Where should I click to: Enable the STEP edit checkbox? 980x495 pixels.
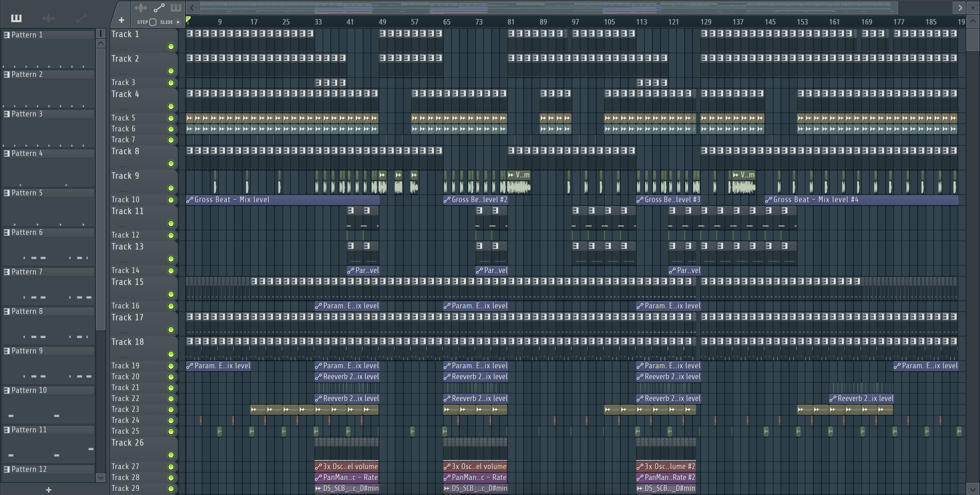coord(153,22)
